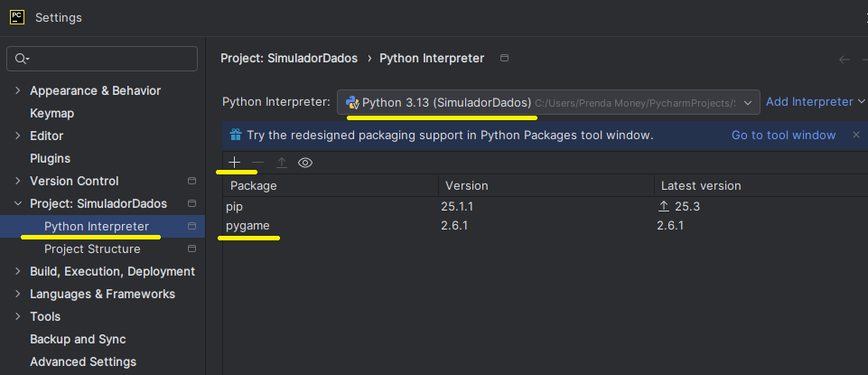Click the gift icon in the banner

[x=236, y=136]
